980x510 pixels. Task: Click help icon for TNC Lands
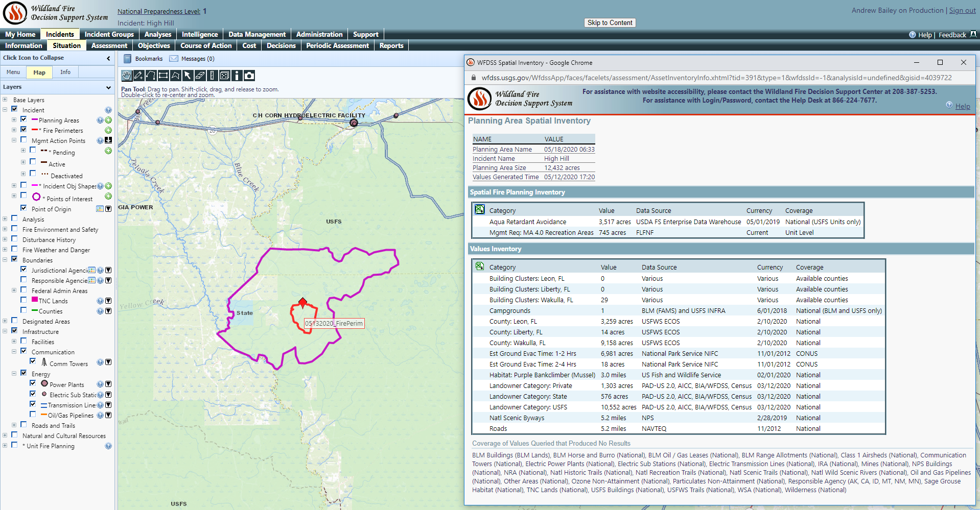click(x=100, y=301)
